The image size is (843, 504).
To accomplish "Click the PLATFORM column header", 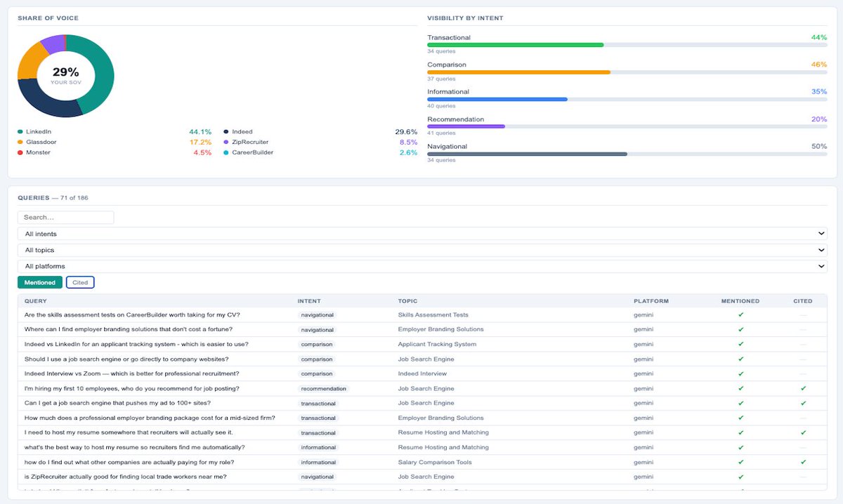I will [651, 301].
